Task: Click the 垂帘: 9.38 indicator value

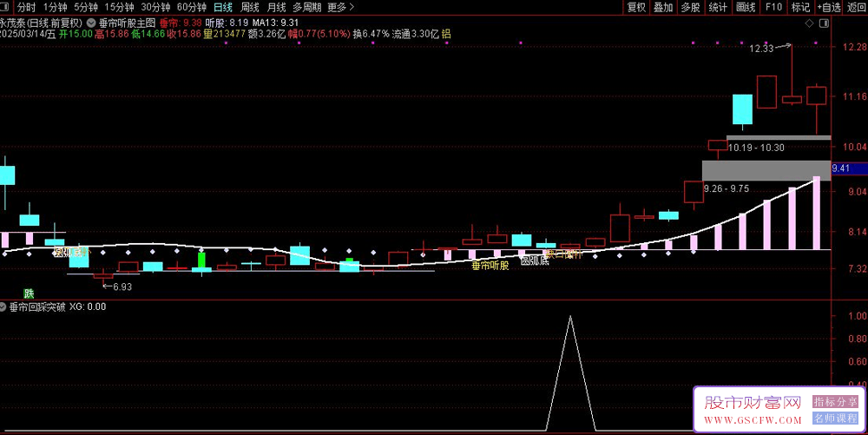Action: pos(181,23)
